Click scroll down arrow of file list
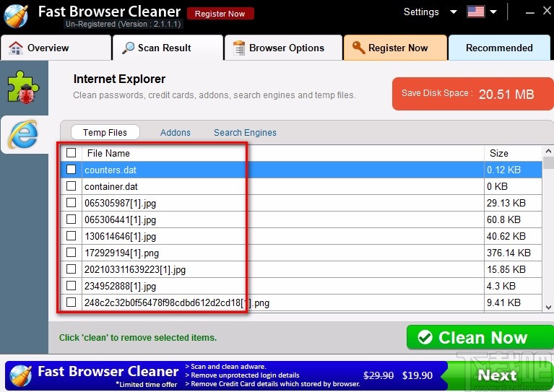The height and width of the screenshot is (392, 554). tap(548, 308)
